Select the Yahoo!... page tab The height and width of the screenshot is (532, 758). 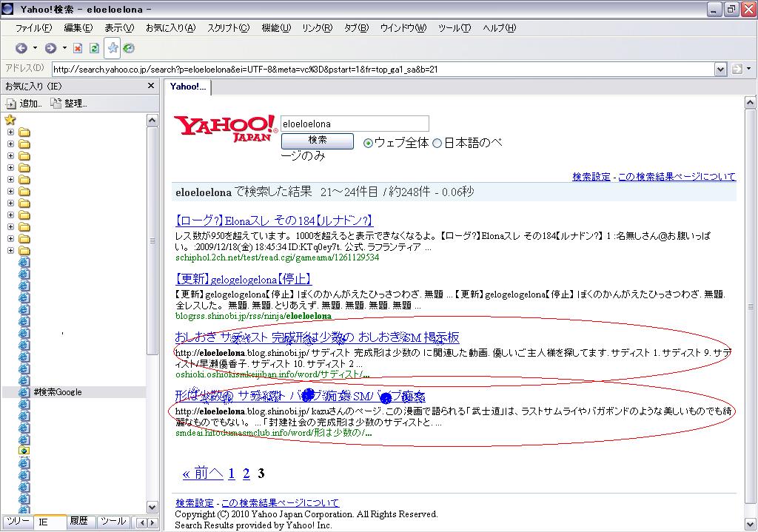(x=188, y=87)
